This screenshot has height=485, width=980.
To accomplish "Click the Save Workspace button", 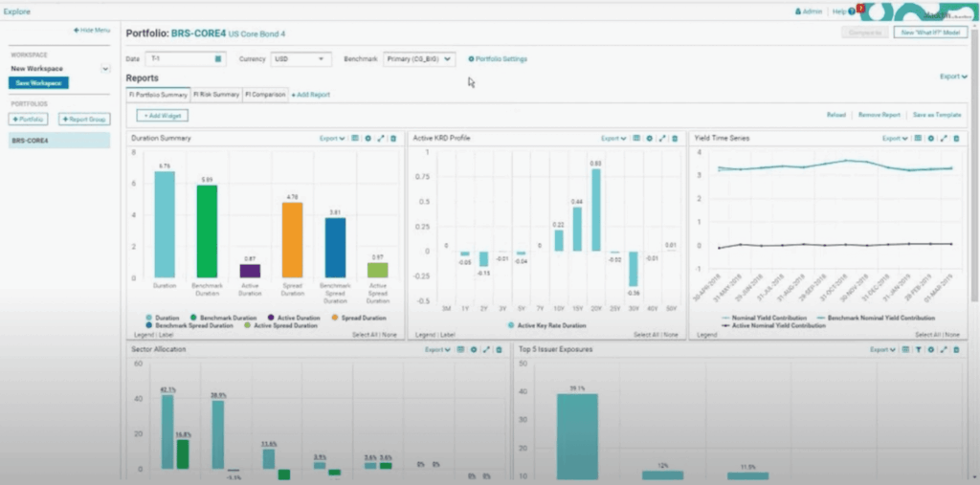I will click(x=37, y=83).
